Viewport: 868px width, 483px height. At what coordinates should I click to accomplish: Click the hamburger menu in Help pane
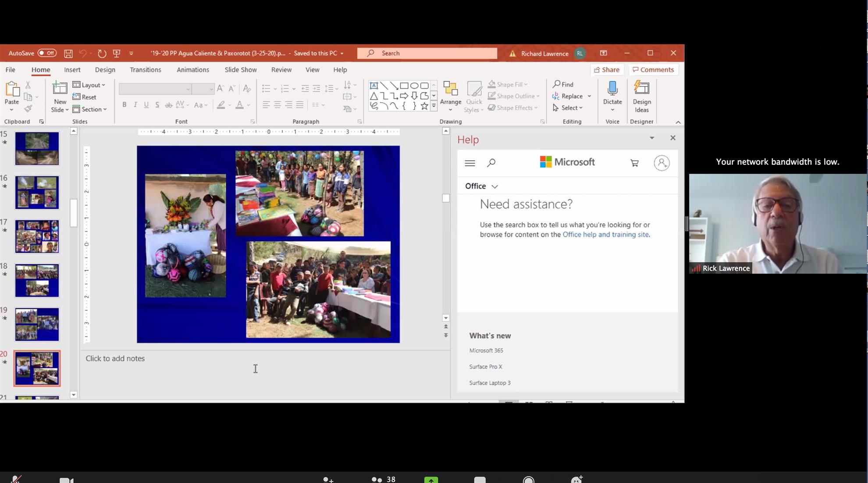pyautogui.click(x=470, y=163)
